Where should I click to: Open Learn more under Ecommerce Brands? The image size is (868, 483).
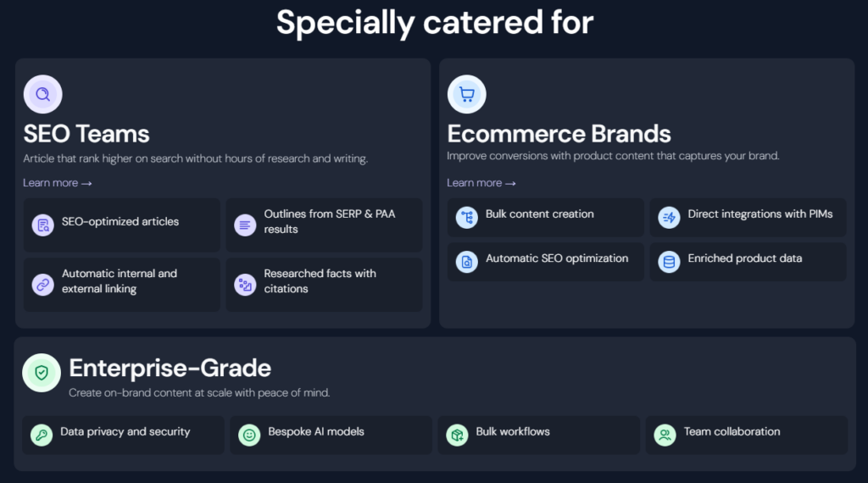481,182
